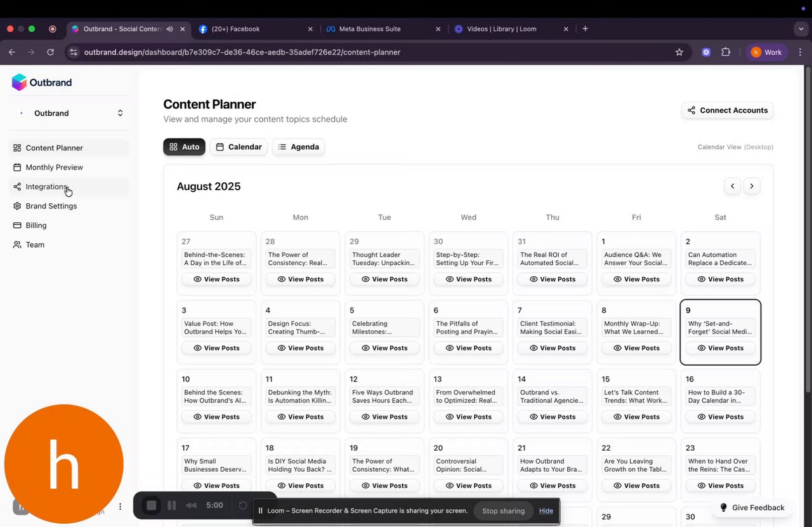This screenshot has height=527, width=812.
Task: Hide the Loom sharing notification
Action: [x=546, y=511]
